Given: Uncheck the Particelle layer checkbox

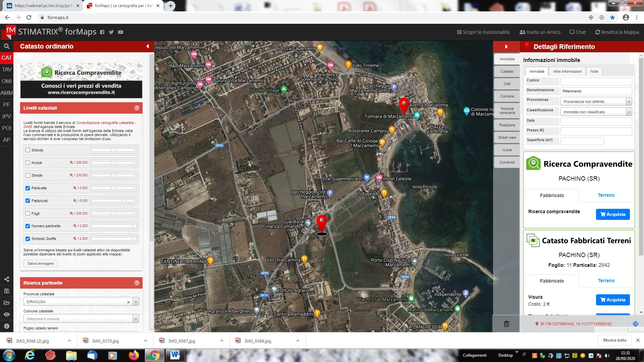Looking at the screenshot, I should click(28, 188).
